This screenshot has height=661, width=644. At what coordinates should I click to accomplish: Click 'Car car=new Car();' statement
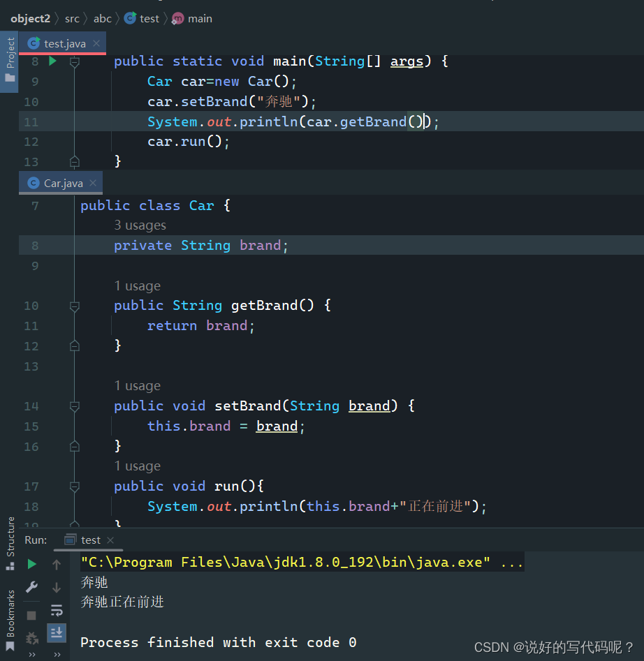(222, 82)
